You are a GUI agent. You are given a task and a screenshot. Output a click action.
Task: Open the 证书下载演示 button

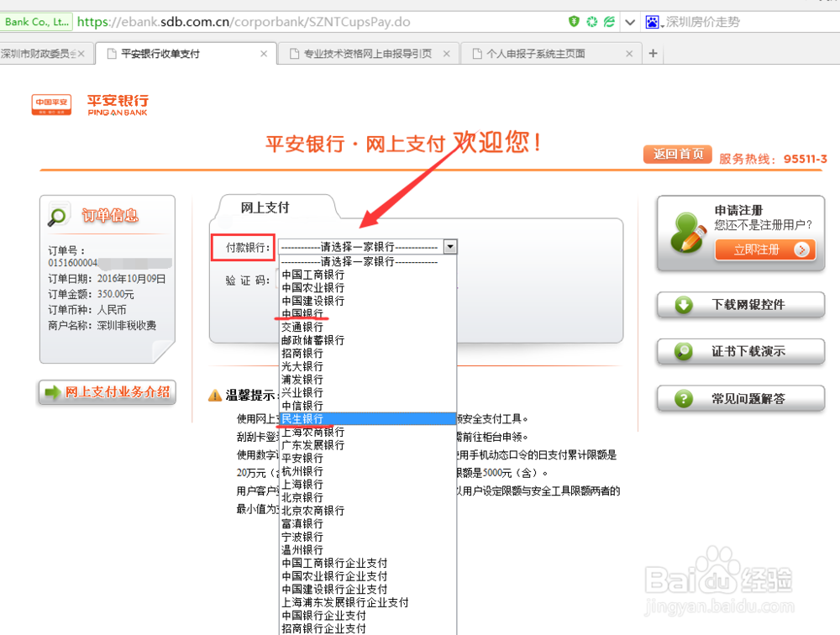pyautogui.click(x=740, y=352)
